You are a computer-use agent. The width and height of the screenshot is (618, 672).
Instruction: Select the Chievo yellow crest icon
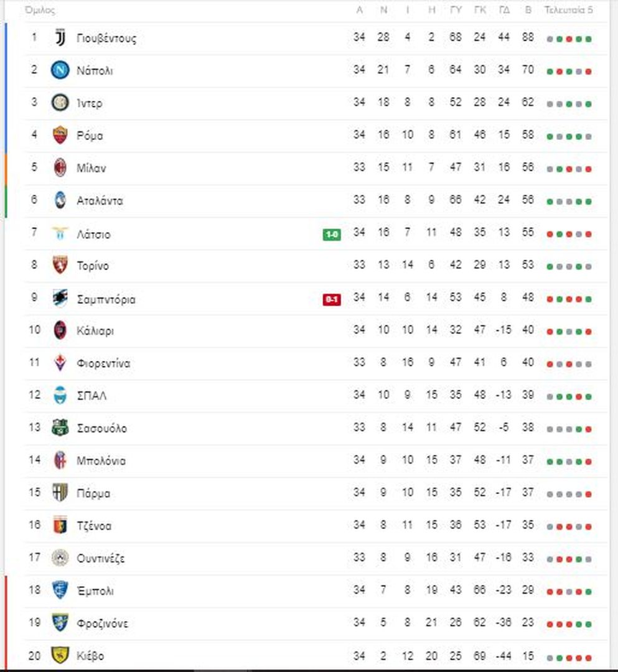click(60, 655)
